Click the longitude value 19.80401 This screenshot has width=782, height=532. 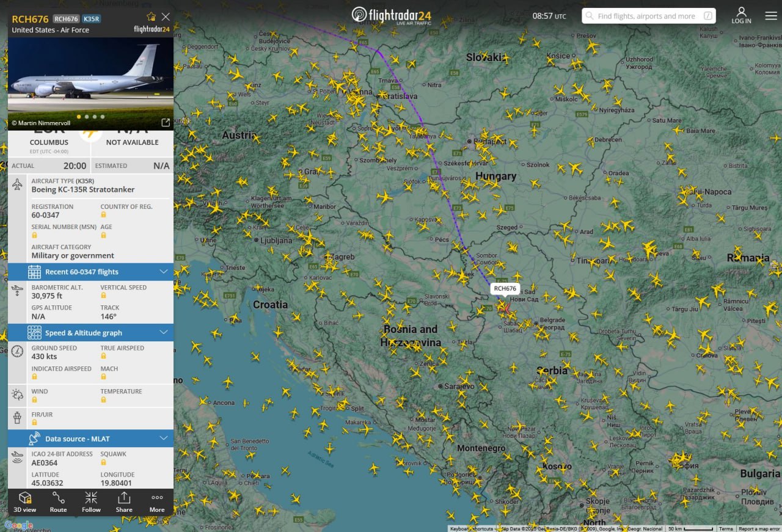(x=116, y=483)
